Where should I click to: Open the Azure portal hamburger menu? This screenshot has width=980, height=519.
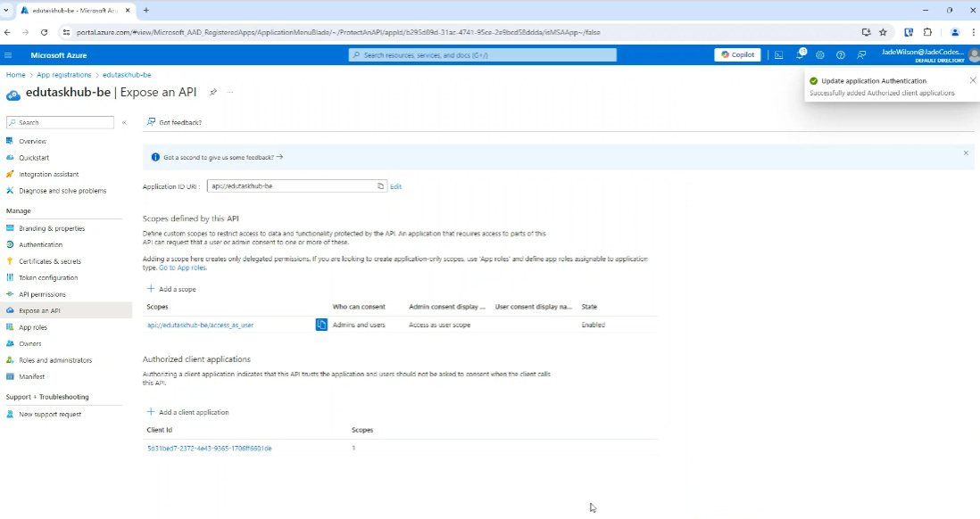[8, 55]
